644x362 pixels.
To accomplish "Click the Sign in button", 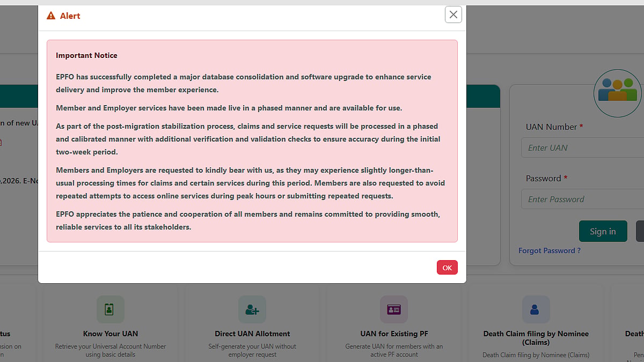I will coord(603,231).
